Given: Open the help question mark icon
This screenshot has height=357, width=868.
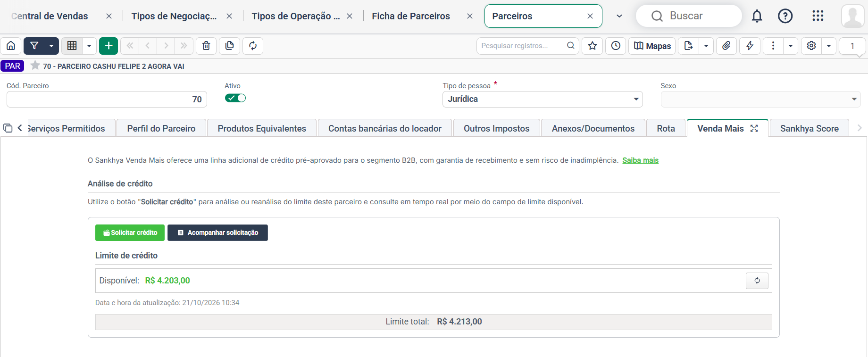Looking at the screenshot, I should coord(785,16).
